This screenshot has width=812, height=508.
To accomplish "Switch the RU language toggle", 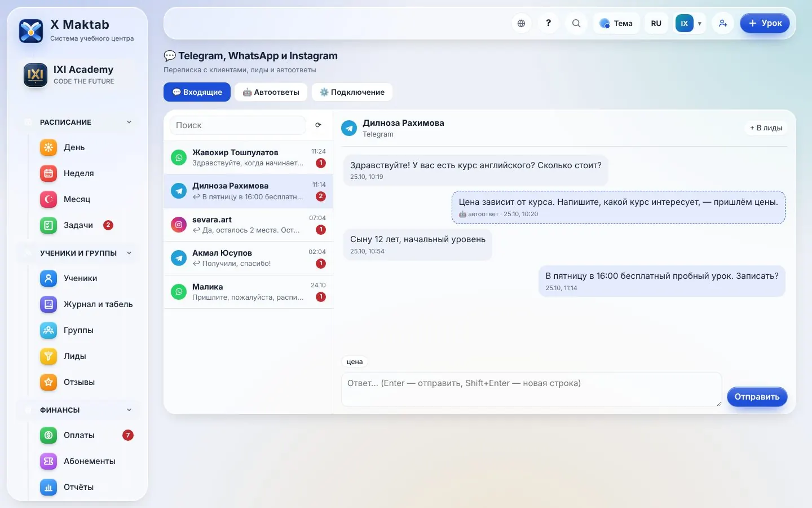I will coord(656,23).
